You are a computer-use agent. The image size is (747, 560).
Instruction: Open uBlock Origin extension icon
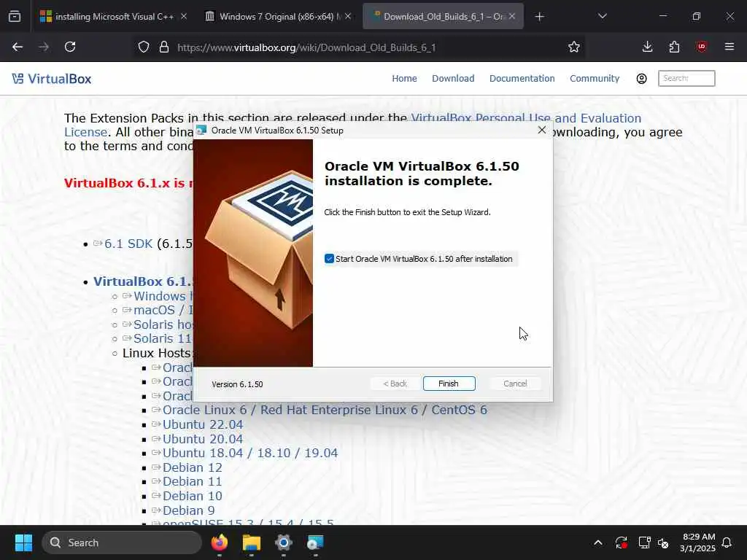click(x=701, y=47)
